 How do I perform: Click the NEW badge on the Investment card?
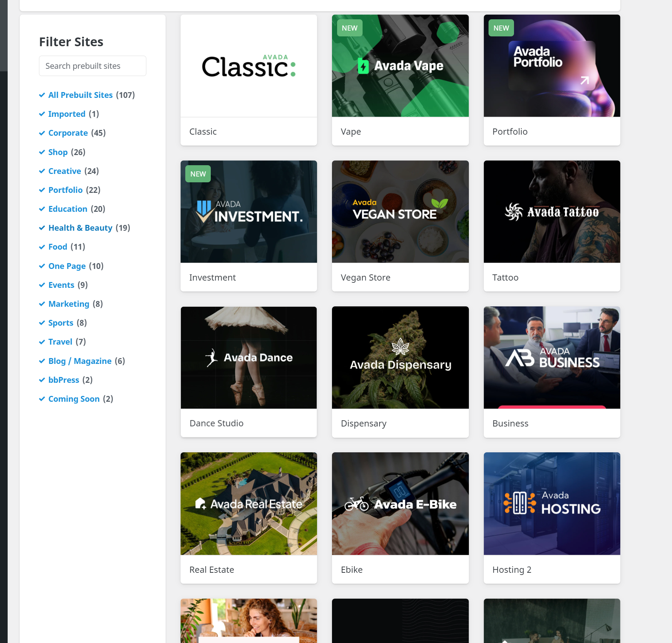198,174
